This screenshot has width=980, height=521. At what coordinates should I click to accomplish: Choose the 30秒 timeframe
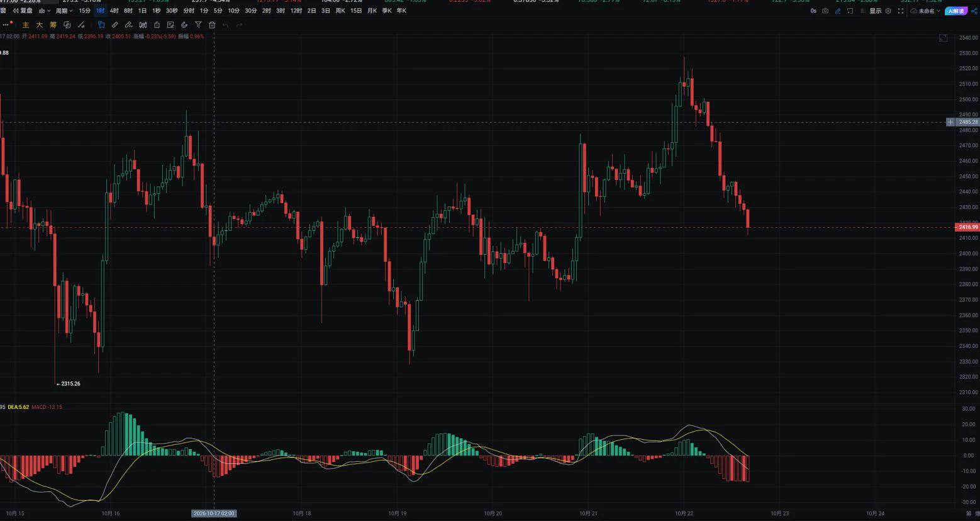(x=172, y=11)
